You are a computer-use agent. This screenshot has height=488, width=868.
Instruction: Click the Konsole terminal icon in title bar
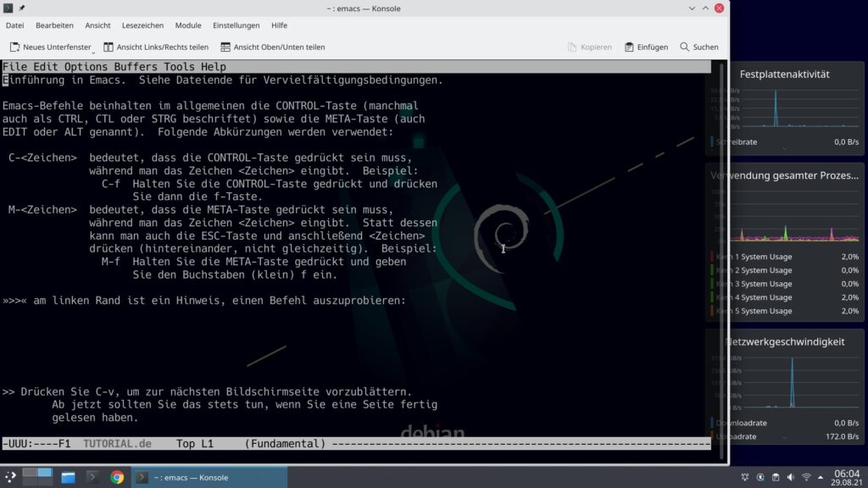pos(8,8)
